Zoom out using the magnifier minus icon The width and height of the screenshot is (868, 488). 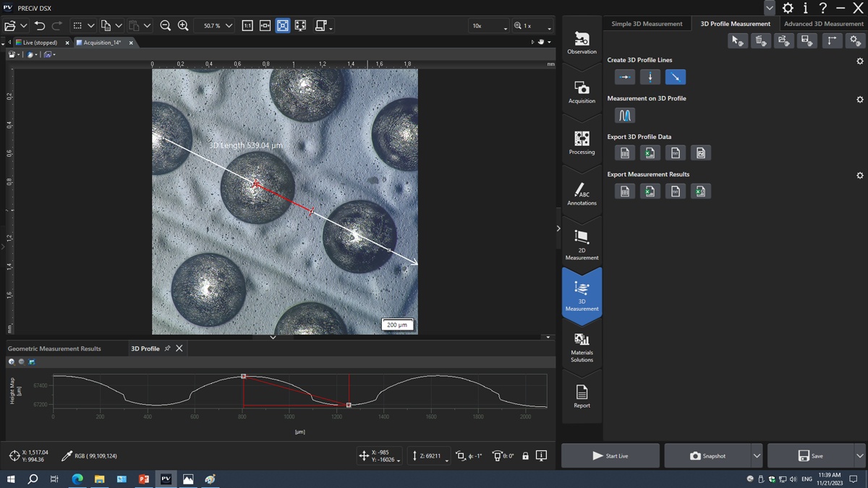[x=165, y=25]
